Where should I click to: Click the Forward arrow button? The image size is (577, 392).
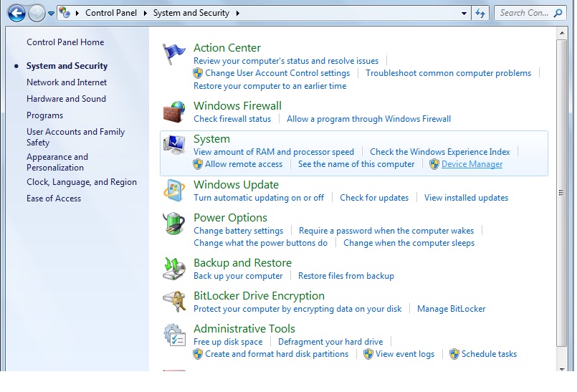click(x=37, y=14)
